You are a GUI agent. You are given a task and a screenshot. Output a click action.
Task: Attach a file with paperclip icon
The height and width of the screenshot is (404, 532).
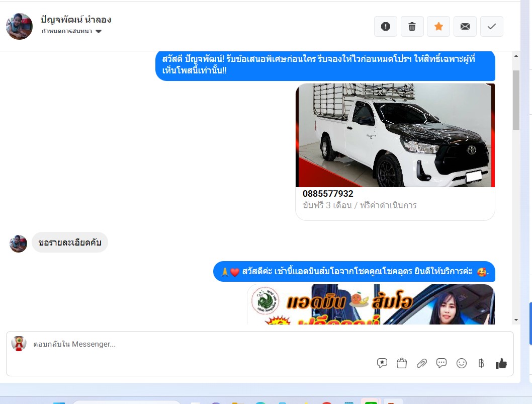point(422,363)
